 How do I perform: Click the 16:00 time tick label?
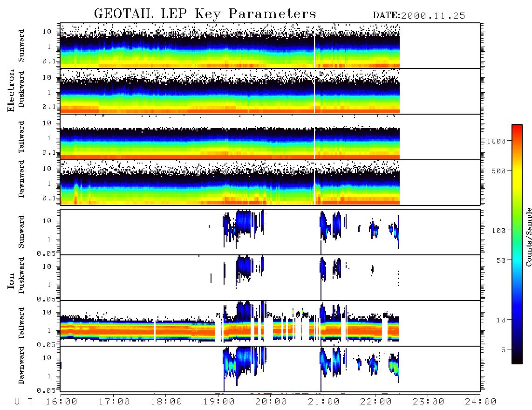62,402
